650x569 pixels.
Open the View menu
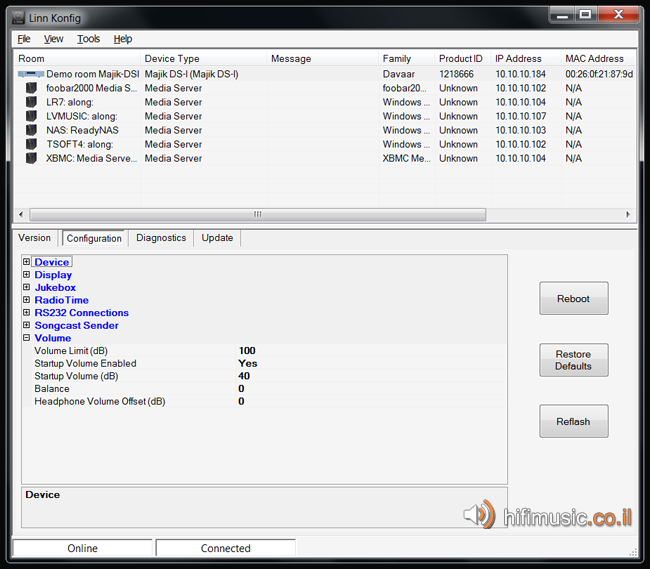[53, 39]
